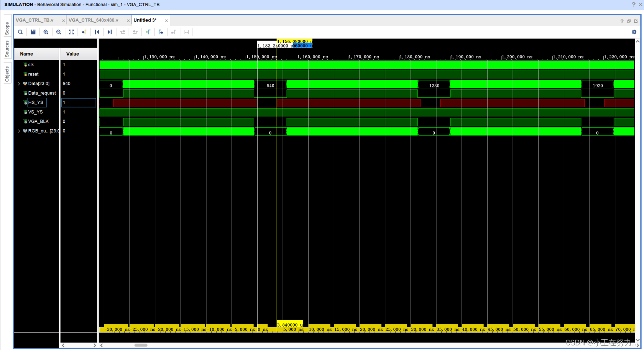Click the Previous transition icon
The height and width of the screenshot is (350, 644).
pyautogui.click(x=123, y=32)
